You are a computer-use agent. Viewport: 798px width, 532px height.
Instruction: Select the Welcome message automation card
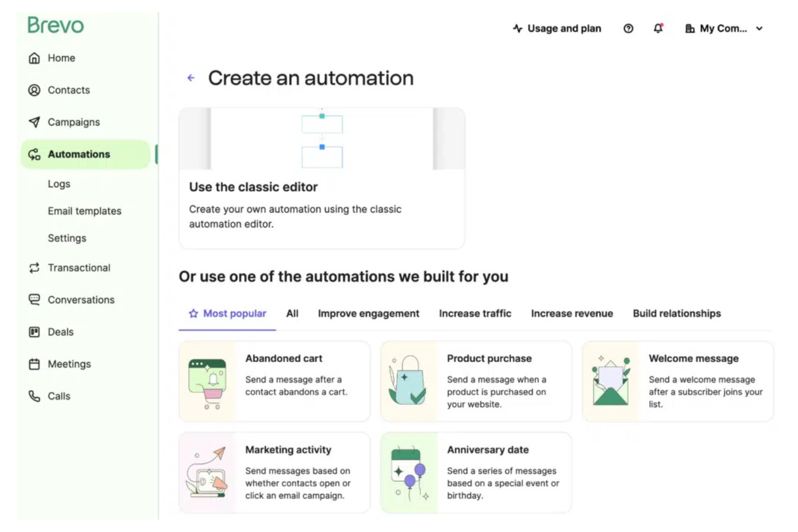(x=677, y=381)
